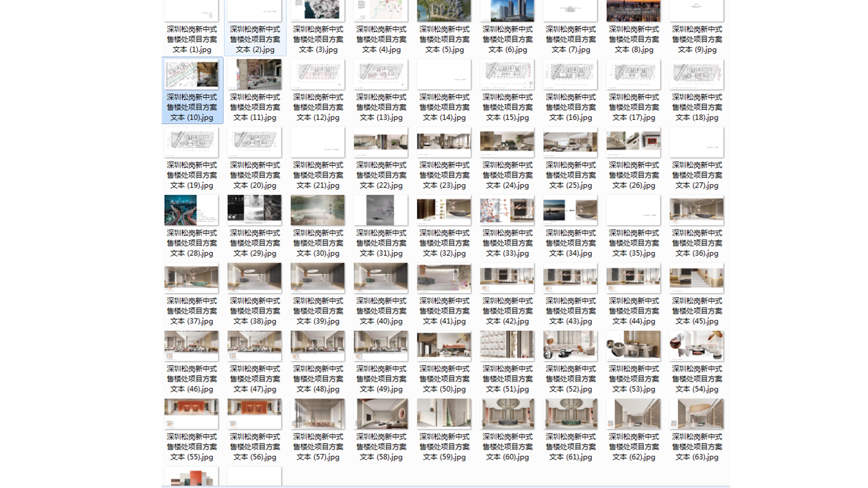
Task: Click the circular reception rendering 文本 (60).jpg
Action: click(x=507, y=413)
